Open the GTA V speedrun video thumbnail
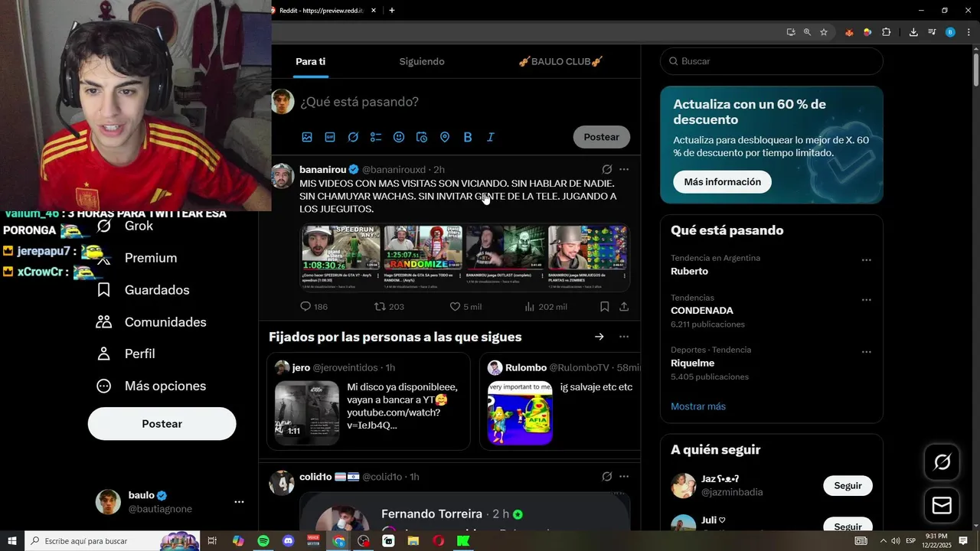 click(x=340, y=247)
